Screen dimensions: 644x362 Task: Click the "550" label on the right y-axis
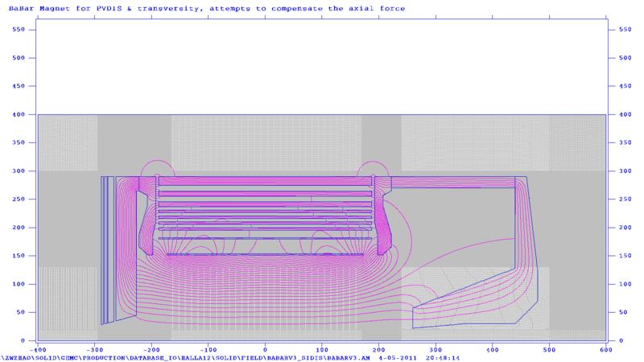(625, 30)
